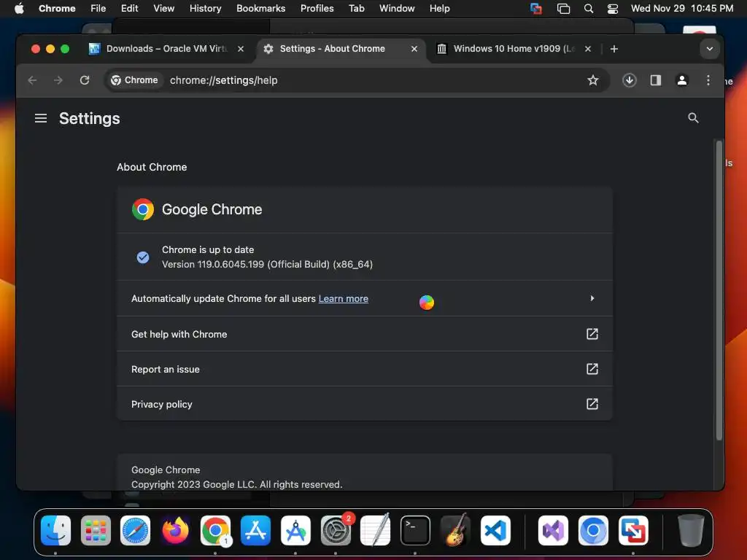Screen dimensions: 747x560
Task: Reload the page with the refresh icon
Action: coord(85,80)
